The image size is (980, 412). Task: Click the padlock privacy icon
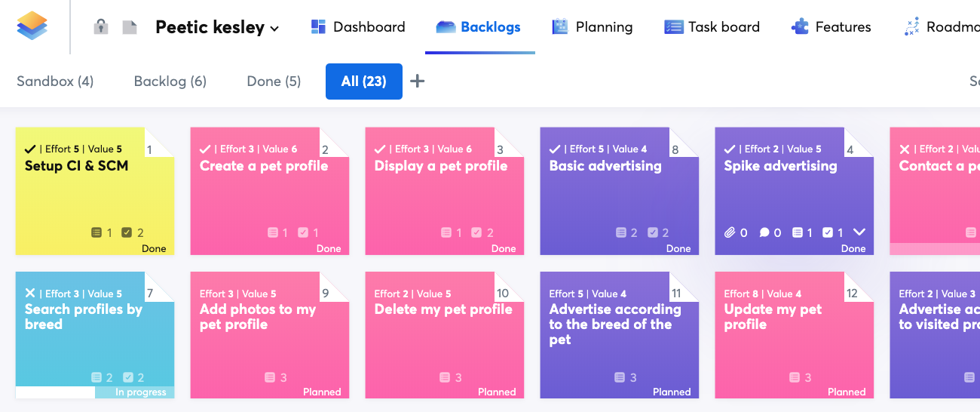(100, 27)
